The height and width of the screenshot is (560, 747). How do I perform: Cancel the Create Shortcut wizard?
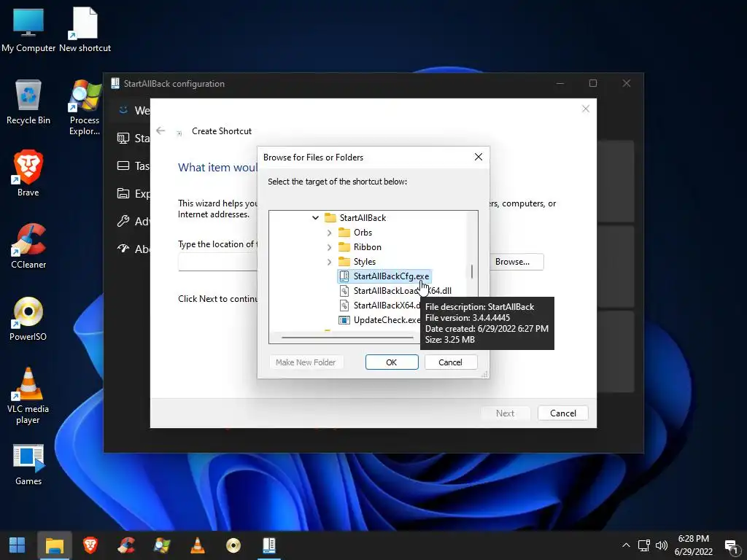click(563, 413)
